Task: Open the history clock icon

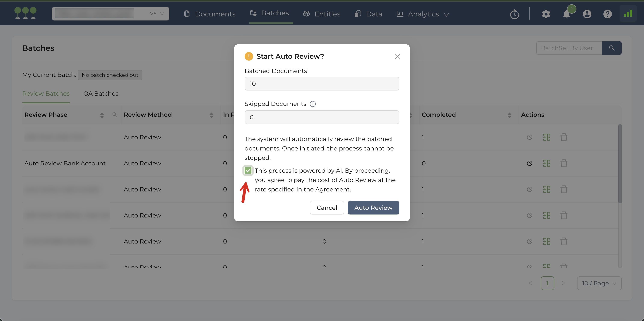Action: tap(514, 14)
